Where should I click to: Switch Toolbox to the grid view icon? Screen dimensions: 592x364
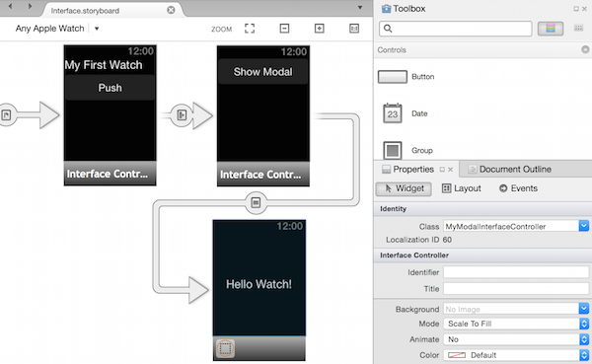pyautogui.click(x=578, y=28)
